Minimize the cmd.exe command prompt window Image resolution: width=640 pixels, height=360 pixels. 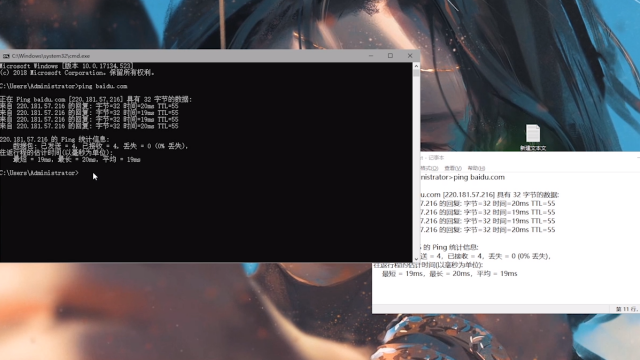coord(371,56)
